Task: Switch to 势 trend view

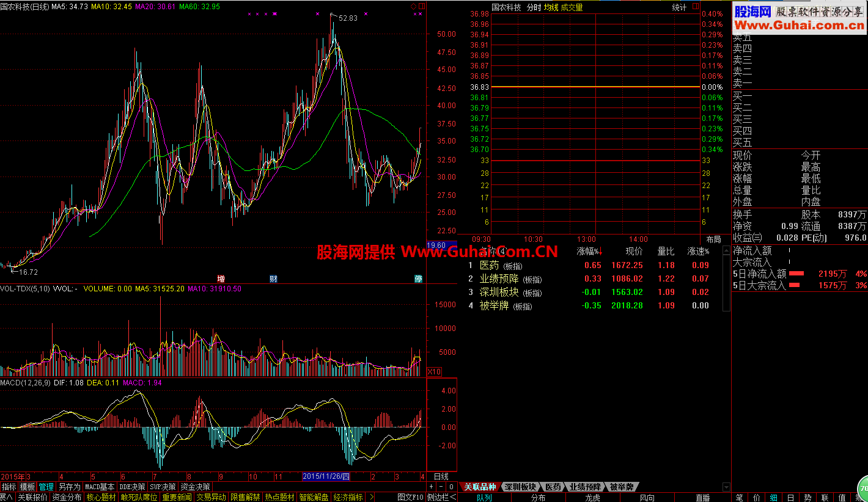Action: coord(808,497)
